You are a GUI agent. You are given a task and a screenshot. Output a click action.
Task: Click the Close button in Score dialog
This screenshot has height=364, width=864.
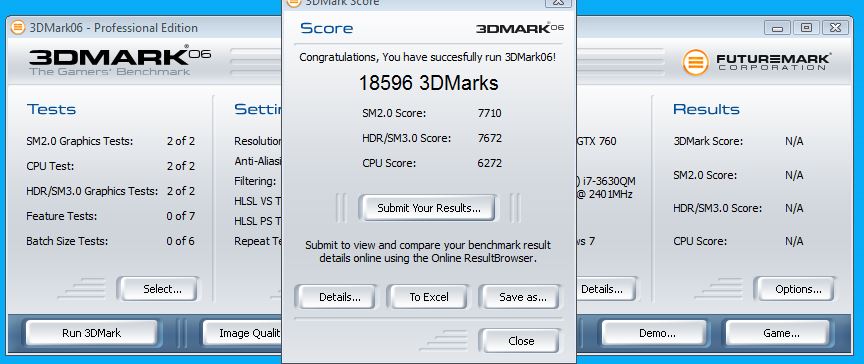pos(521,341)
